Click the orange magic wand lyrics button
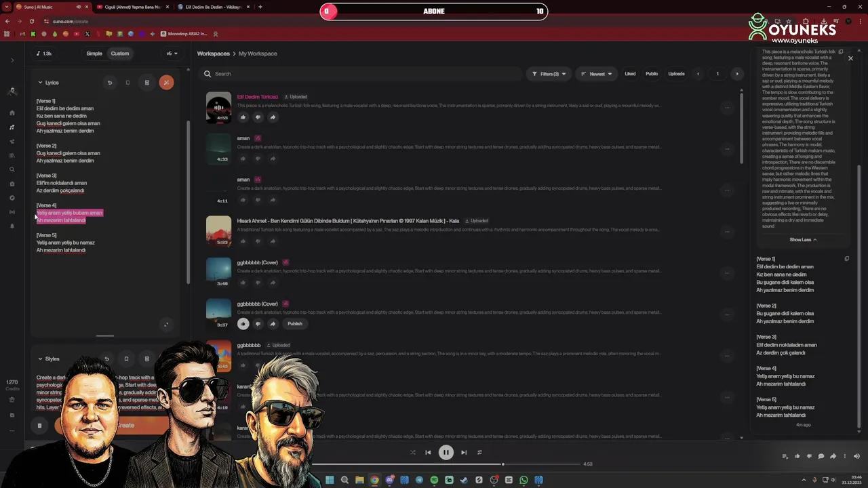Image resolution: width=868 pixels, height=488 pixels. [166, 83]
